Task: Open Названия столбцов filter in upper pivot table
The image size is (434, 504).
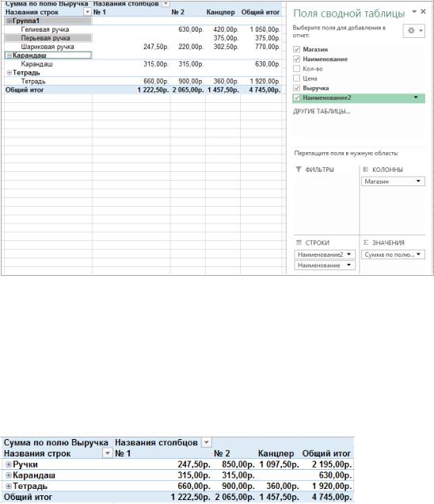Action: click(166, 3)
